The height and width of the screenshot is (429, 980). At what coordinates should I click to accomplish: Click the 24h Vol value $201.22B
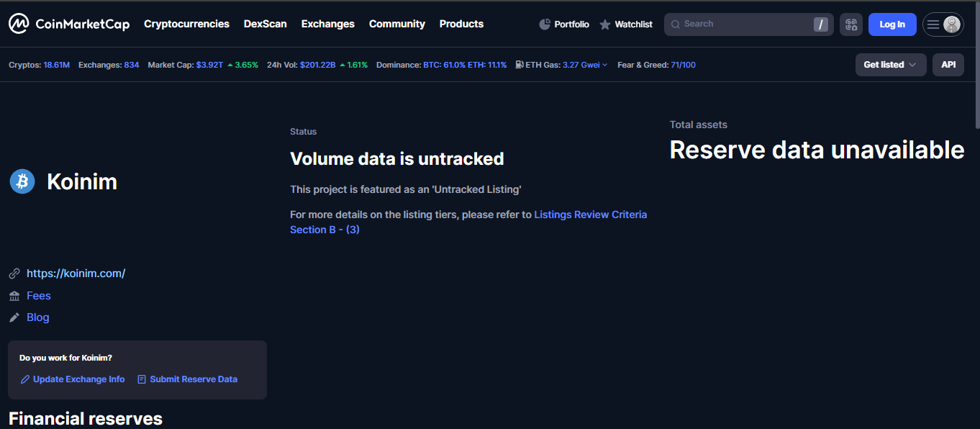pos(317,65)
